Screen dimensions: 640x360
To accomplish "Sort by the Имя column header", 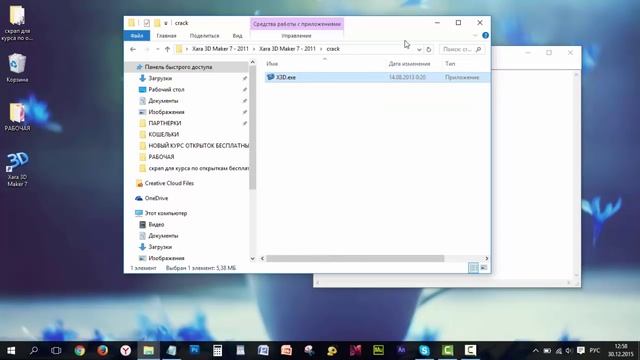I will click(272, 64).
